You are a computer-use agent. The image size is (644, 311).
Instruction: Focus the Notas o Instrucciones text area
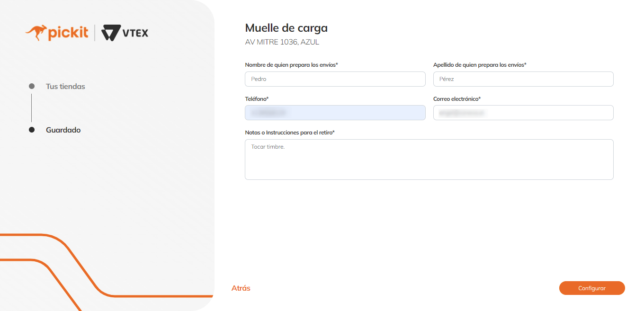coord(429,160)
